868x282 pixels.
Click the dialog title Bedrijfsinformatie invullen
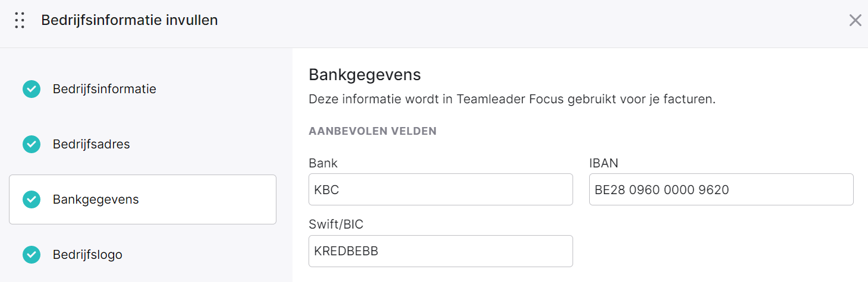(130, 20)
